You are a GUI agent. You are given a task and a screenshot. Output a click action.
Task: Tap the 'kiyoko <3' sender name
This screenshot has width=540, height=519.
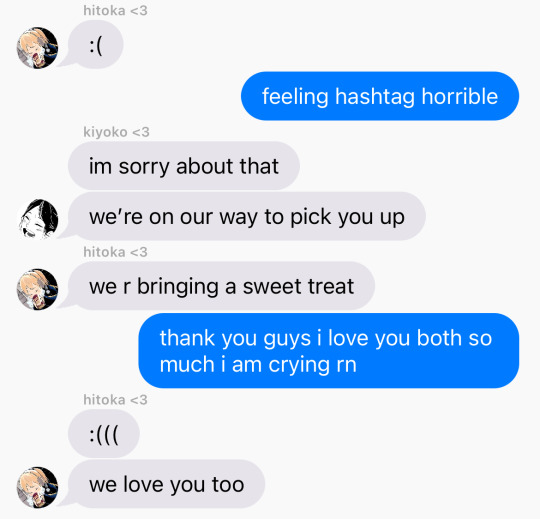[x=116, y=132]
